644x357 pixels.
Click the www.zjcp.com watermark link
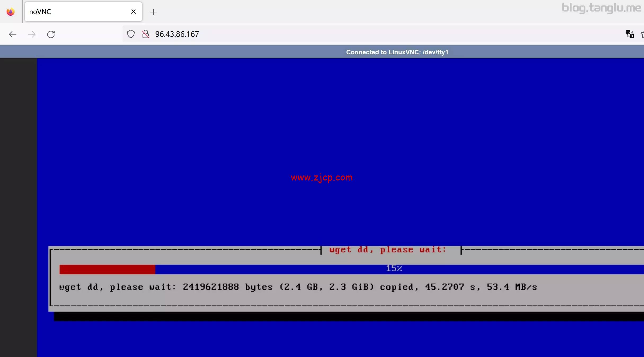coord(321,177)
